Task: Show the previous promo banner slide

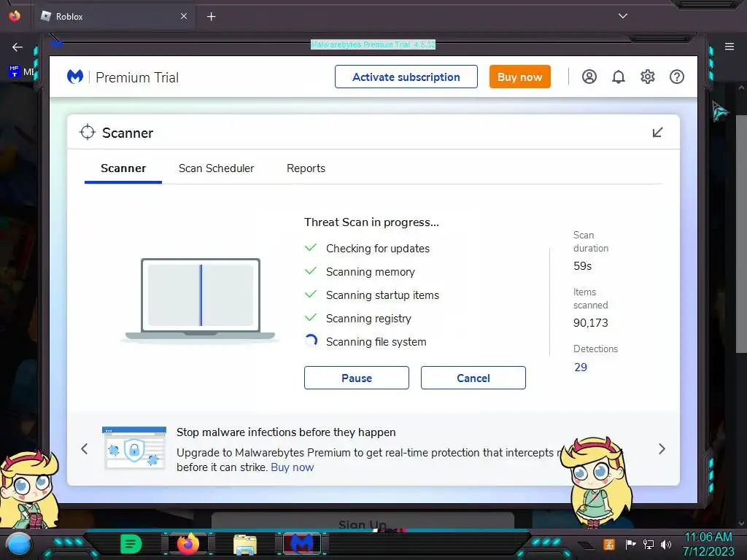Action: [85, 448]
